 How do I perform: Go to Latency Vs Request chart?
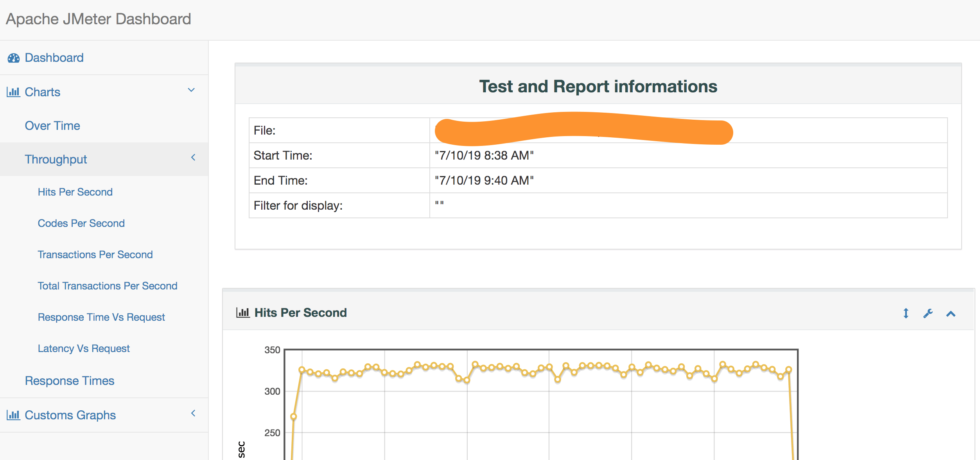click(84, 349)
